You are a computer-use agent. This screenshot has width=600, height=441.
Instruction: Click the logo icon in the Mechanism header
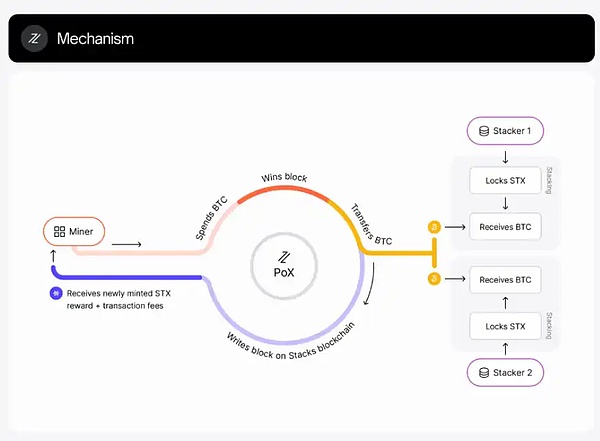pos(37,39)
